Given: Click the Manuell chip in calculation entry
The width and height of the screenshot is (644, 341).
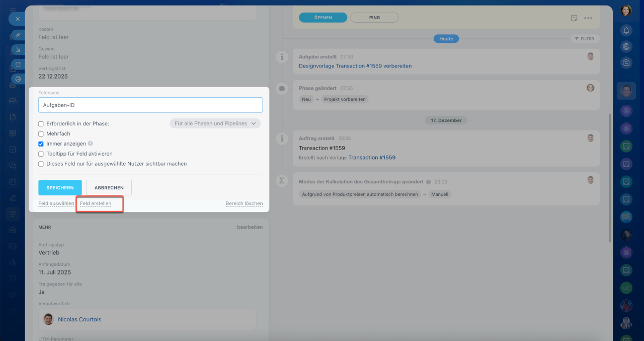Looking at the screenshot, I should [440, 194].
